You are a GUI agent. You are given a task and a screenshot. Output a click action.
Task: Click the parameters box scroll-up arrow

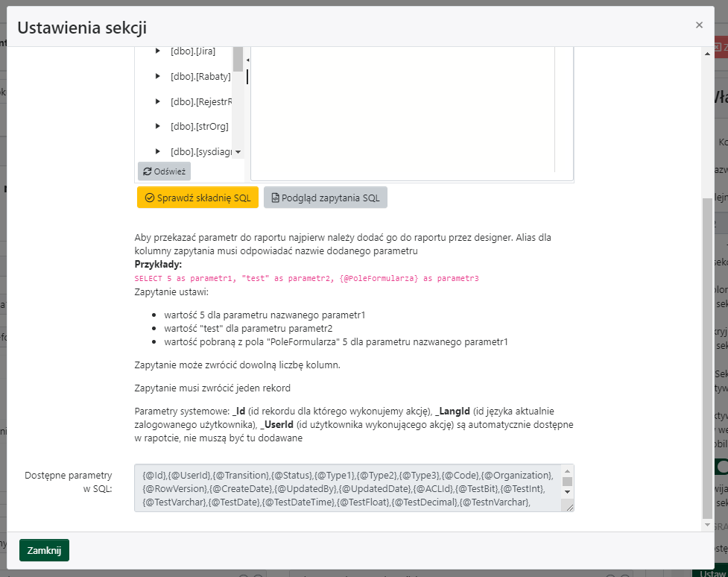567,470
